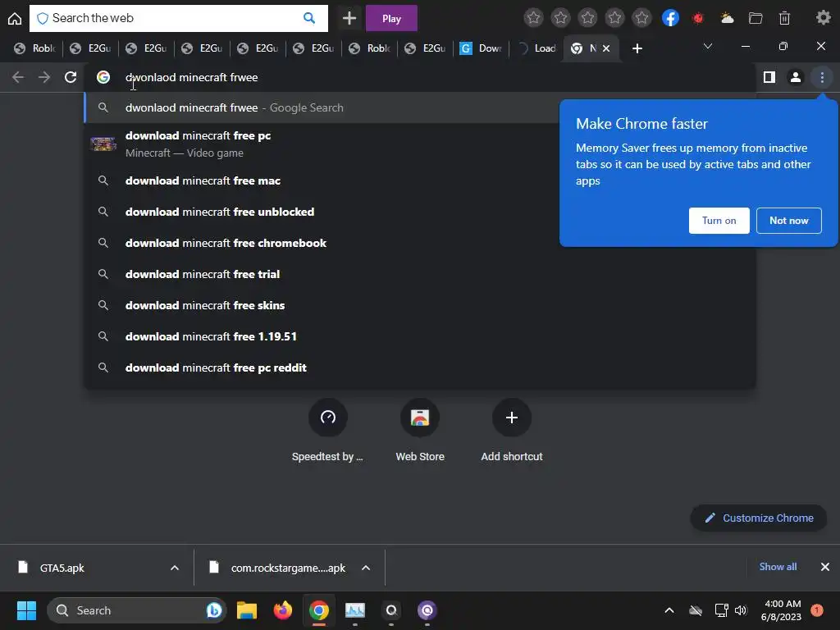Select suggestion 'download minecraft free 1.19.51'
The width and height of the screenshot is (840, 630).
420,336
